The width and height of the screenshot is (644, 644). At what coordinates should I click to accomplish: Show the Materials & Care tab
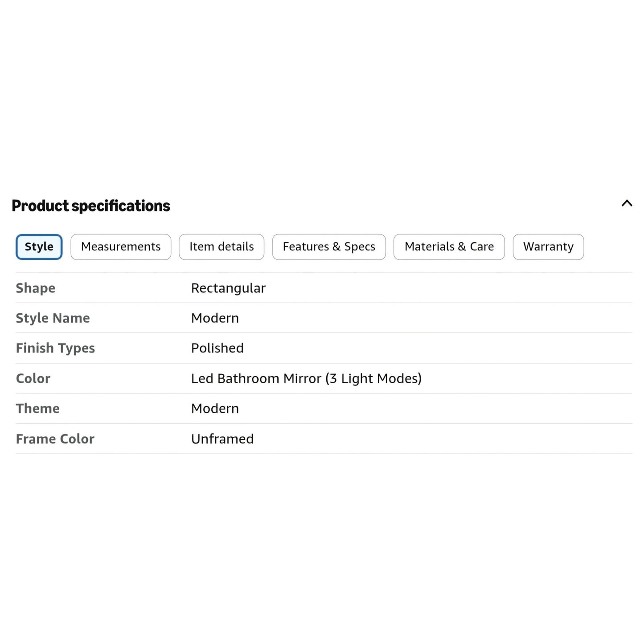click(x=449, y=247)
